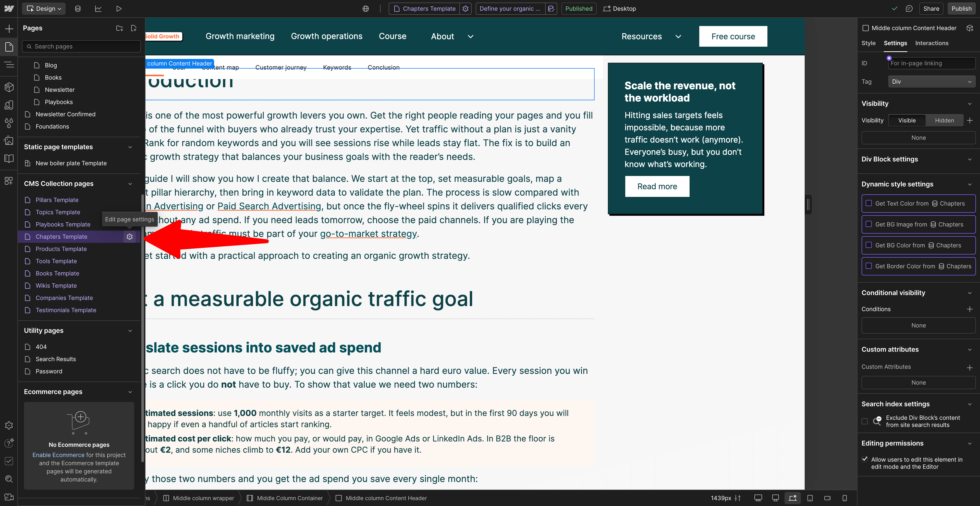Check Exclude Div Block's content from search
This screenshot has width=980, height=506.
tap(865, 421)
